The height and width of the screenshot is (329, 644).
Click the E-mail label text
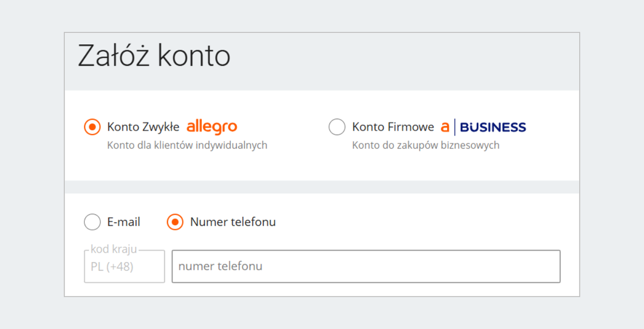[124, 222]
